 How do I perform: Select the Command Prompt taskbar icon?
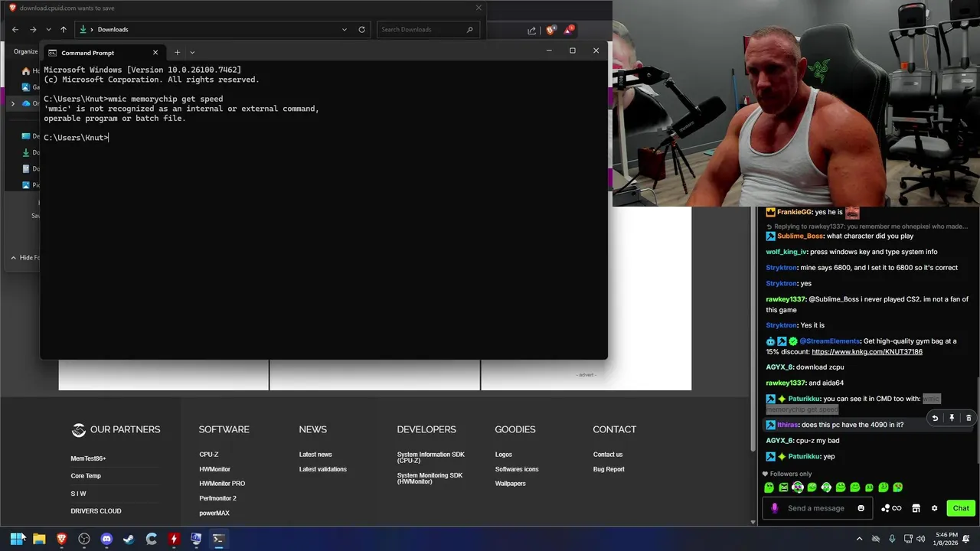pyautogui.click(x=218, y=539)
